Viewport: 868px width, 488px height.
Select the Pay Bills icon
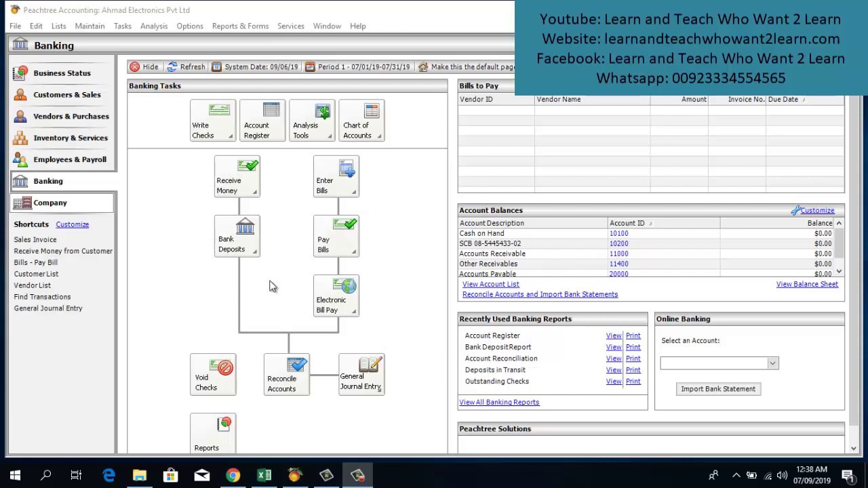click(336, 236)
